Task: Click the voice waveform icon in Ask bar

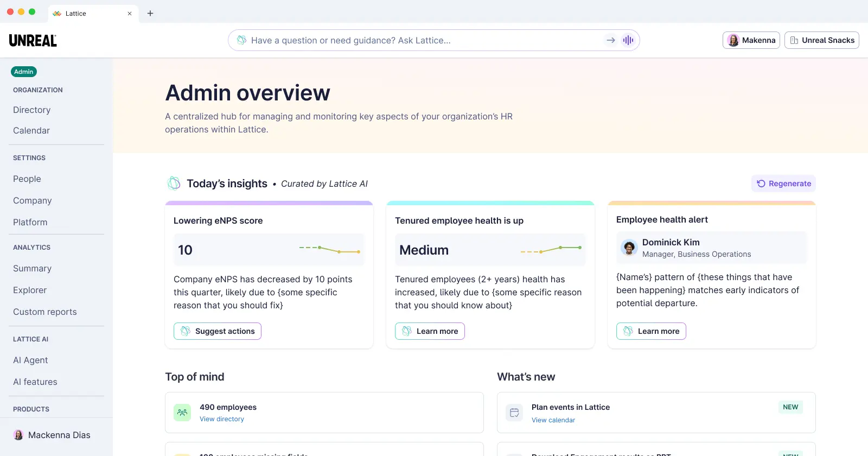Action: click(628, 40)
